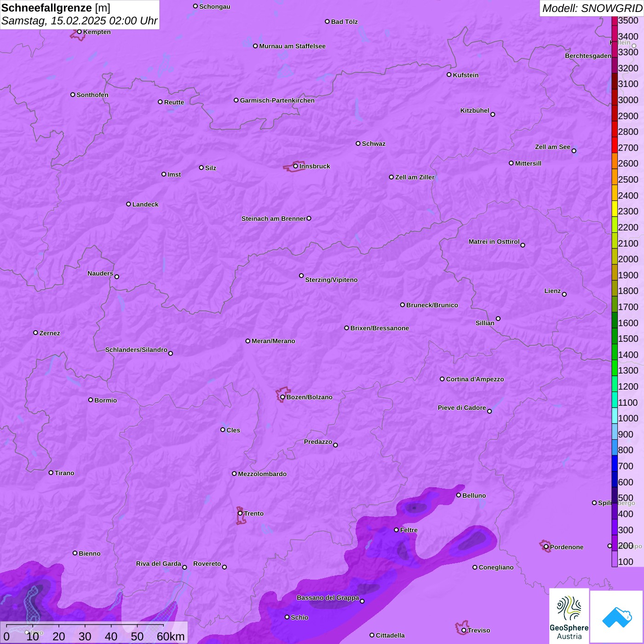Select the Zell am See marker dot

point(574,151)
